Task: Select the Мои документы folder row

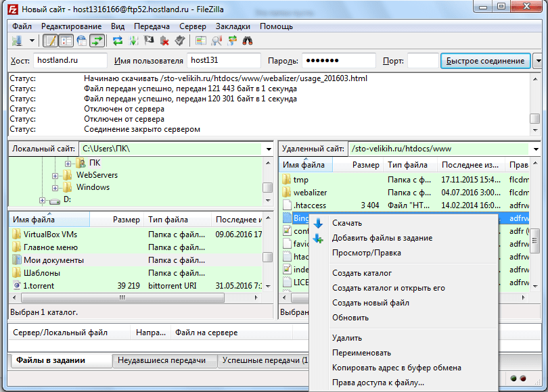Action: point(136,260)
